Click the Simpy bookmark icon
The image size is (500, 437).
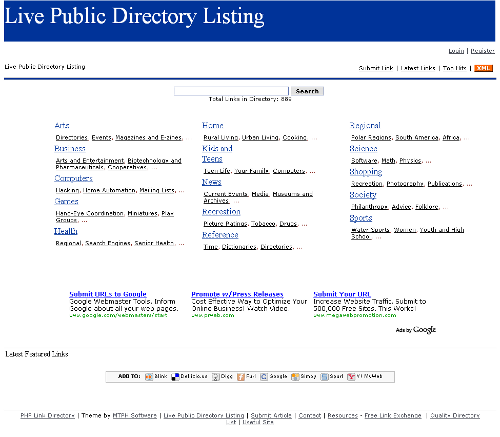[295, 377]
